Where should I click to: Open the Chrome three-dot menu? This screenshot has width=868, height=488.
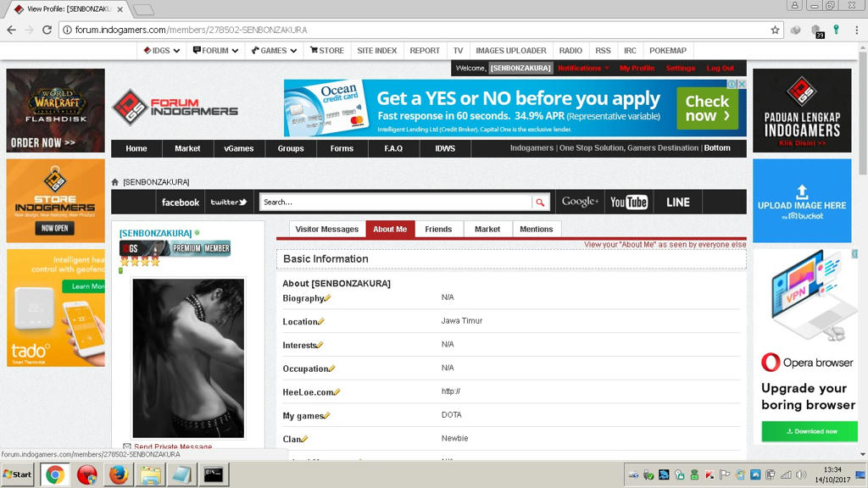point(856,30)
